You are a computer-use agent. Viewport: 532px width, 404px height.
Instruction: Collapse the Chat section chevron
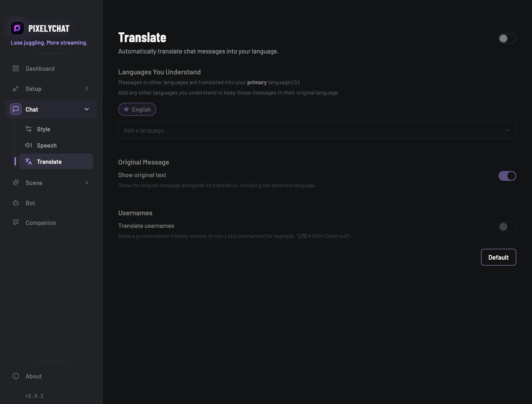coord(86,109)
